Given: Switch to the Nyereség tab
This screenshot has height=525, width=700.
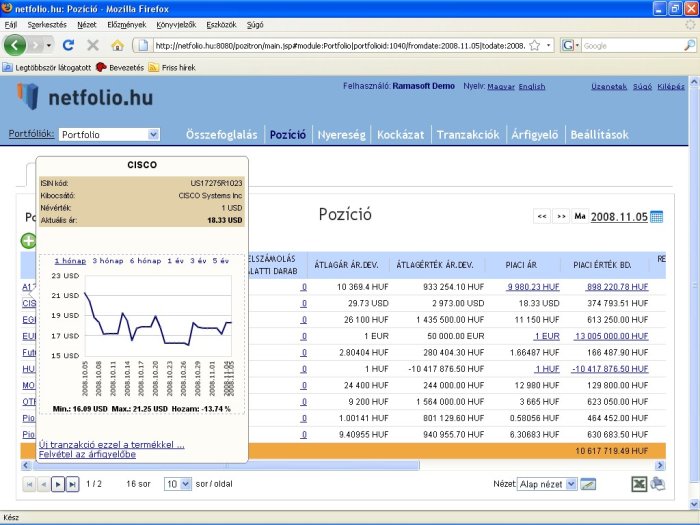Looking at the screenshot, I should tap(342, 135).
